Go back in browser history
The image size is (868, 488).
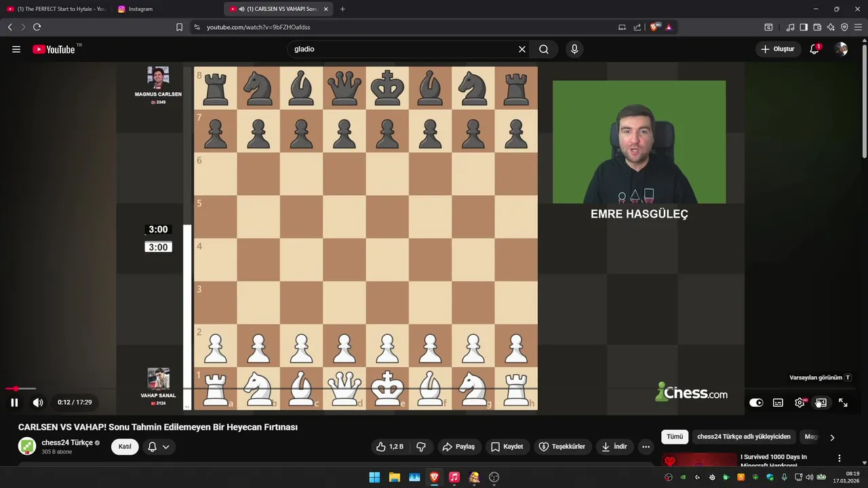(x=10, y=27)
